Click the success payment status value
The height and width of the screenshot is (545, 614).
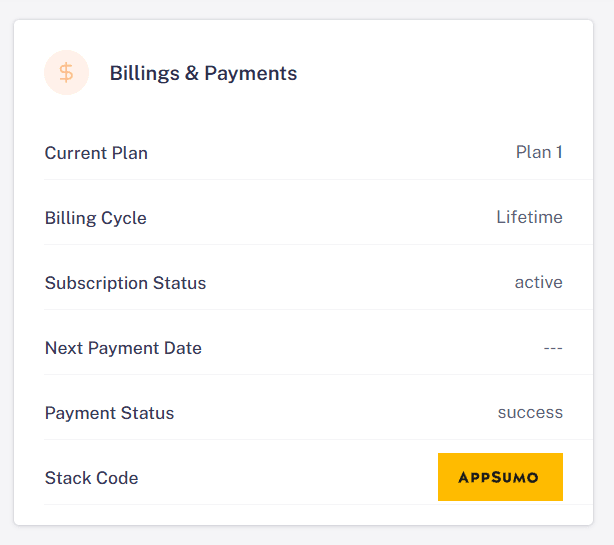pos(530,412)
